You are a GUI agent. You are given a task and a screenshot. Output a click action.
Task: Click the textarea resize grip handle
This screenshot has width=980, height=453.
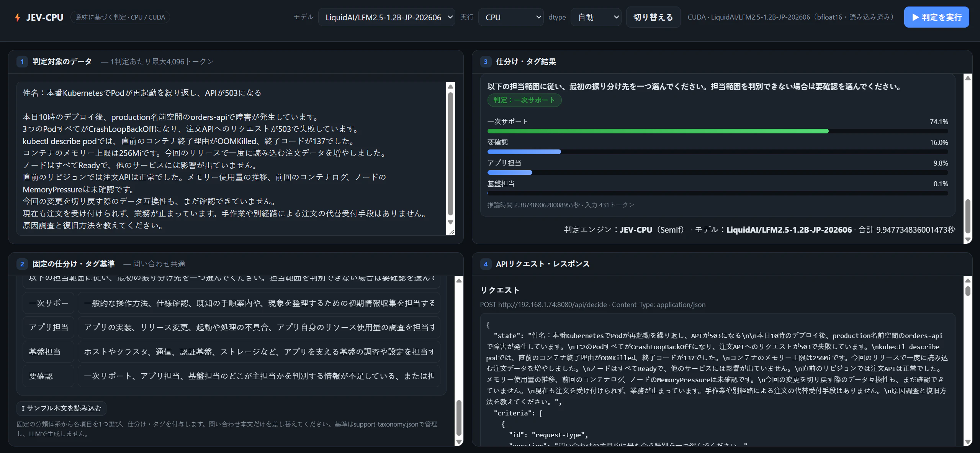(452, 232)
